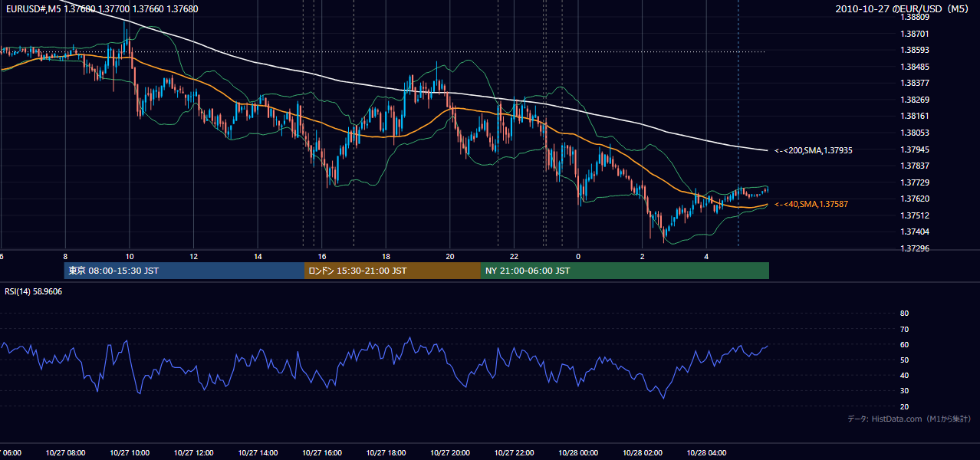Click hour label 12 under the price chart
The image size is (980, 460).
[193, 257]
